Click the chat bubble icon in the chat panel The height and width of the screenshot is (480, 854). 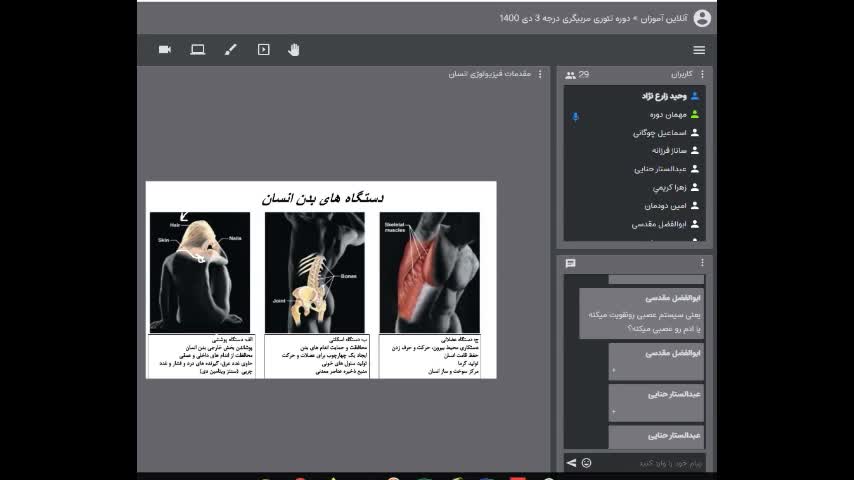click(571, 264)
